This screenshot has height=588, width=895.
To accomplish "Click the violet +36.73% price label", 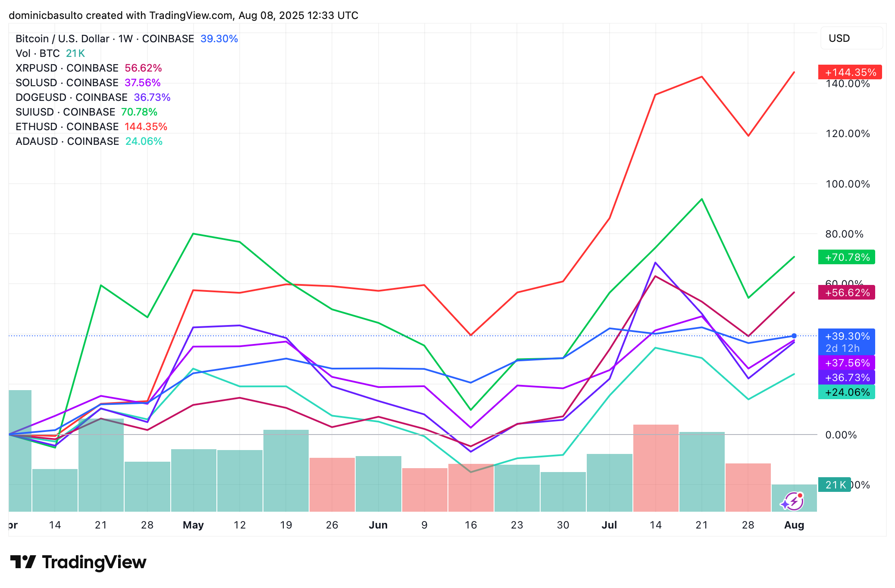I will click(846, 378).
